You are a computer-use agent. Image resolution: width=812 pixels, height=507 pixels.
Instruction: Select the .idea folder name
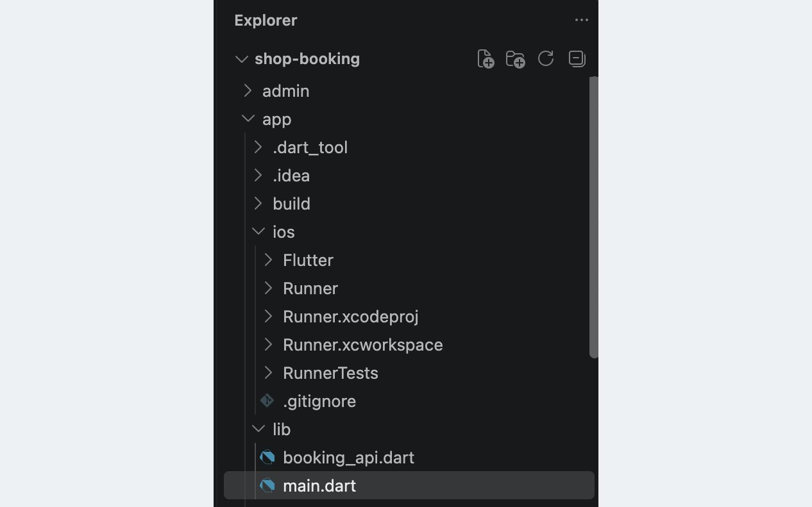(x=291, y=176)
